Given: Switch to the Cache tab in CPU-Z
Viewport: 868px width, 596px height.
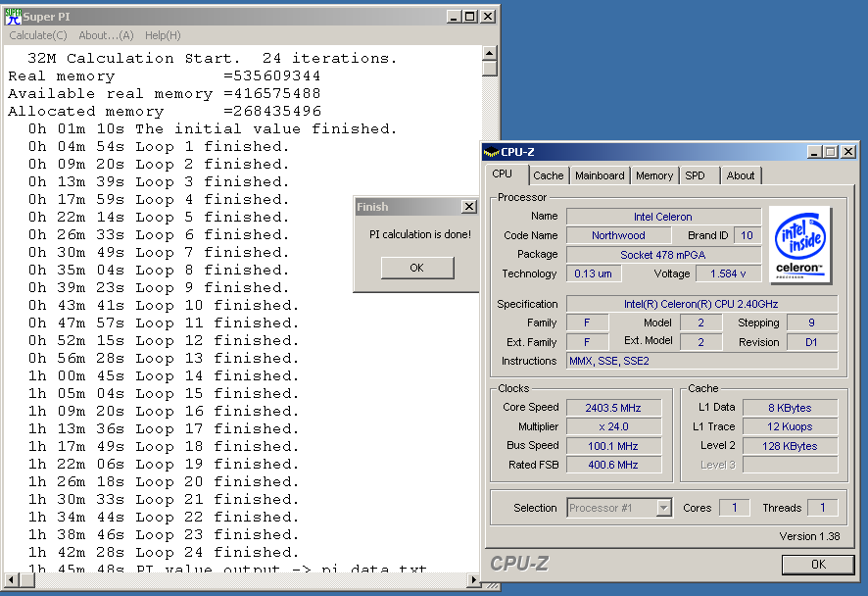Looking at the screenshot, I should tap(548, 175).
